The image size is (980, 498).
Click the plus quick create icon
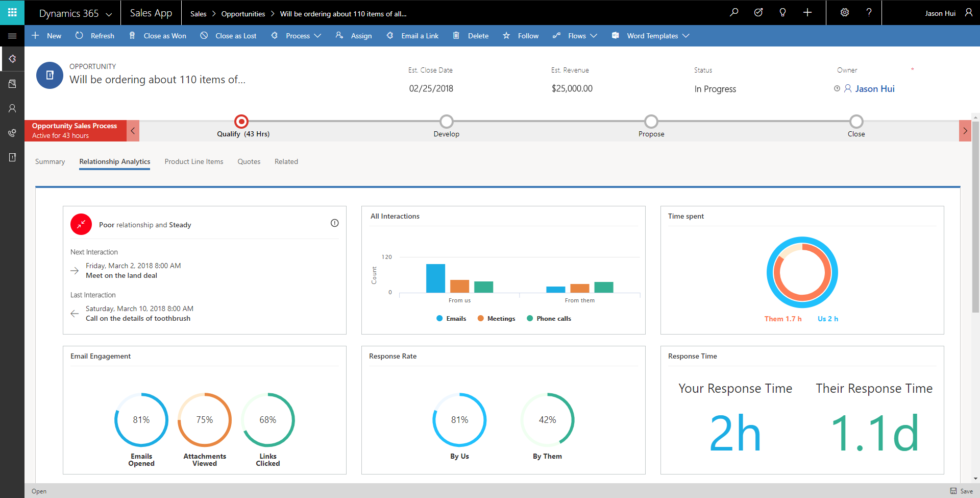point(807,12)
